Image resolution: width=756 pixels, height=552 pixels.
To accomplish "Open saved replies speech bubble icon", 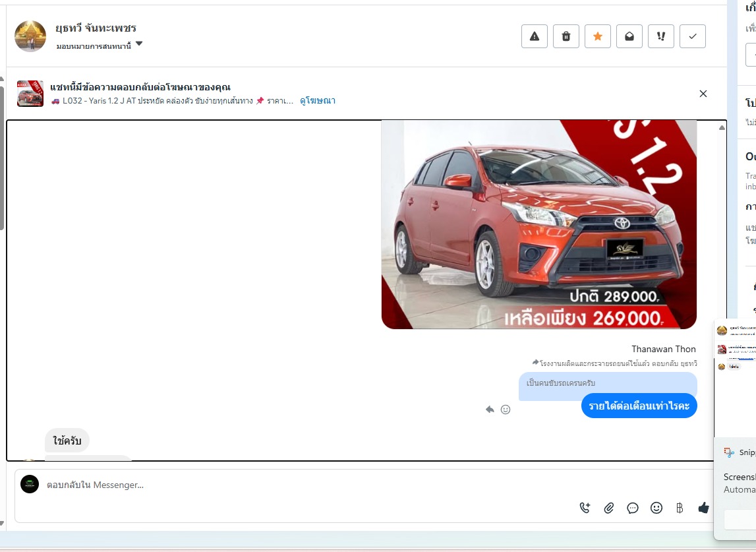I will (633, 508).
